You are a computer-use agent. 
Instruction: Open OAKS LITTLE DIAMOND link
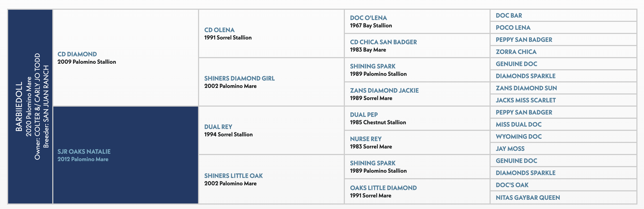tap(383, 188)
